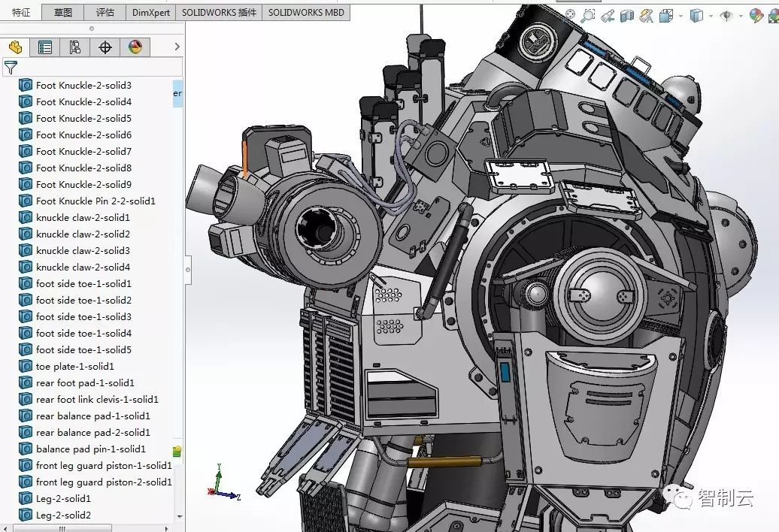Toggle the Section View tool
Screen dimensions: 779x532
[x=627, y=16]
